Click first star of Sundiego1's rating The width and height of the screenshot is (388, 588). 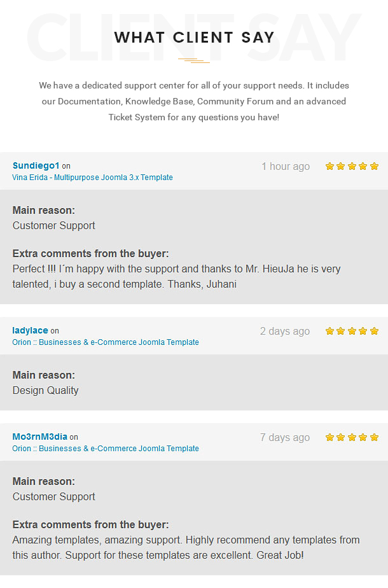(329, 166)
